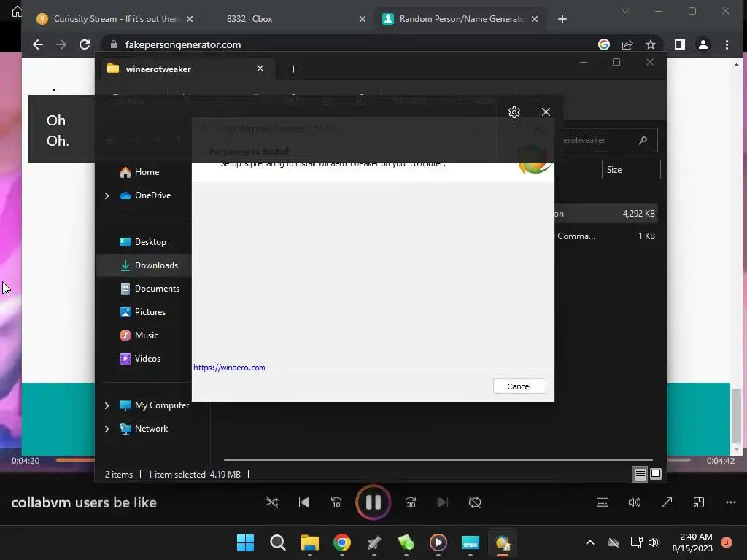Open File Explorer from taskbar

click(309, 542)
